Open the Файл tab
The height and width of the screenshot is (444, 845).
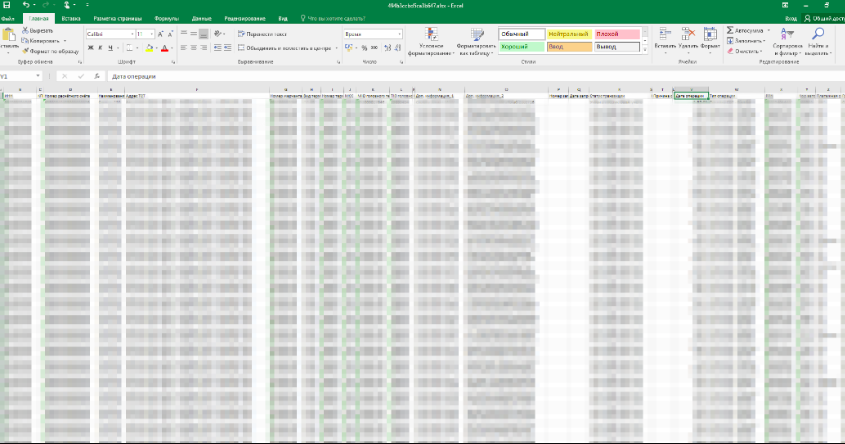(x=8, y=18)
